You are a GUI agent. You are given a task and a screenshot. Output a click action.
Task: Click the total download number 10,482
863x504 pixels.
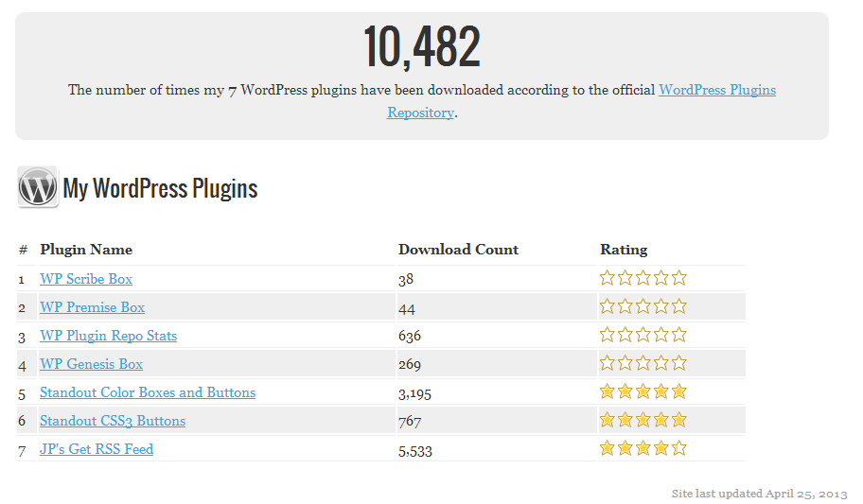422,46
